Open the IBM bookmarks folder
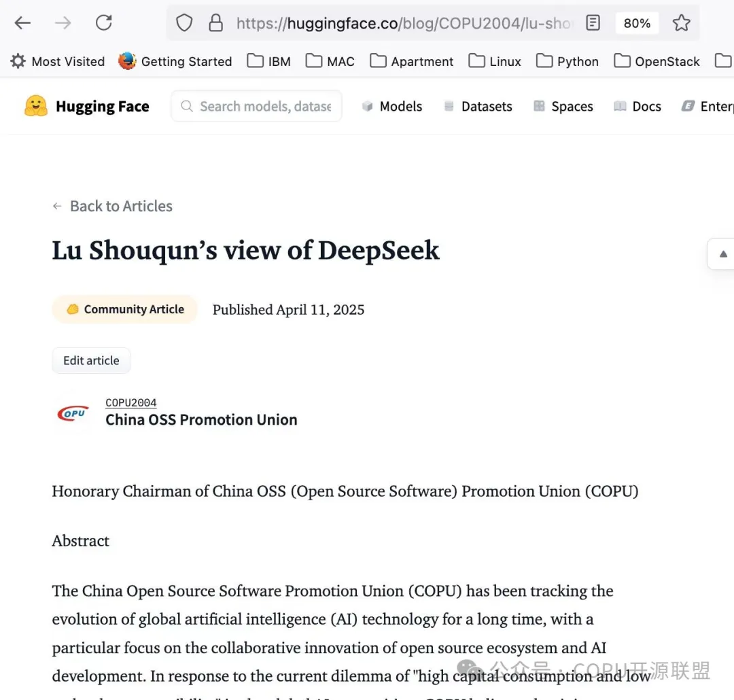 (268, 61)
